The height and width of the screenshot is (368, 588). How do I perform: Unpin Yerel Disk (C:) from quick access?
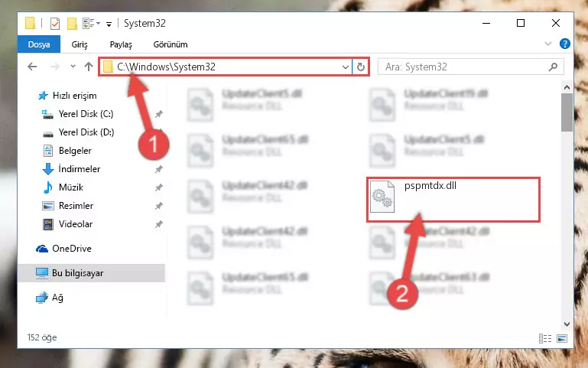tap(158, 114)
